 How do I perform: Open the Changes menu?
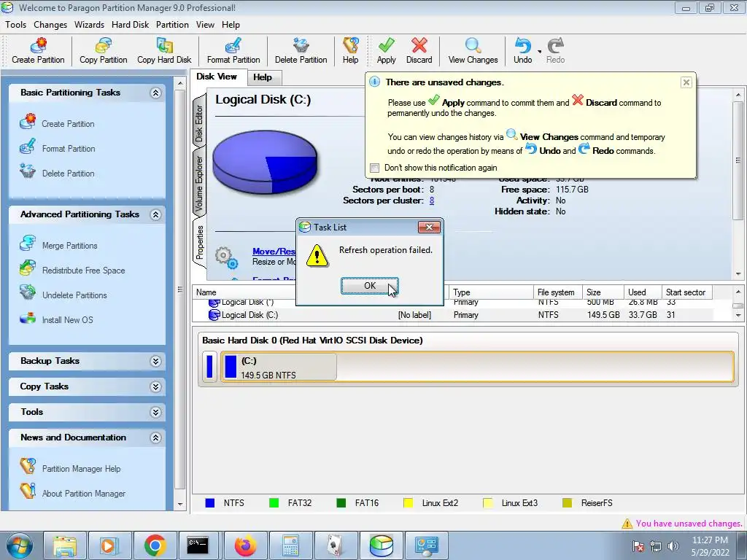pos(50,25)
